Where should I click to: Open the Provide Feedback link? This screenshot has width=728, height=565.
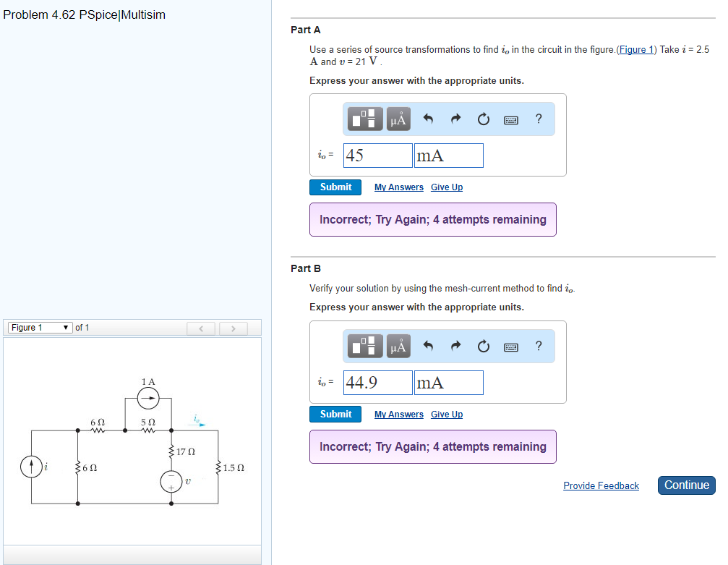[x=601, y=485]
